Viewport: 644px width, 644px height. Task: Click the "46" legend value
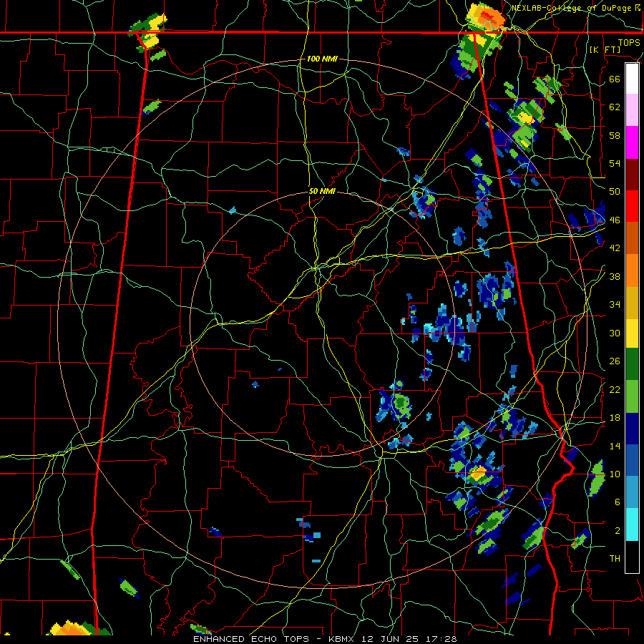tap(615, 220)
